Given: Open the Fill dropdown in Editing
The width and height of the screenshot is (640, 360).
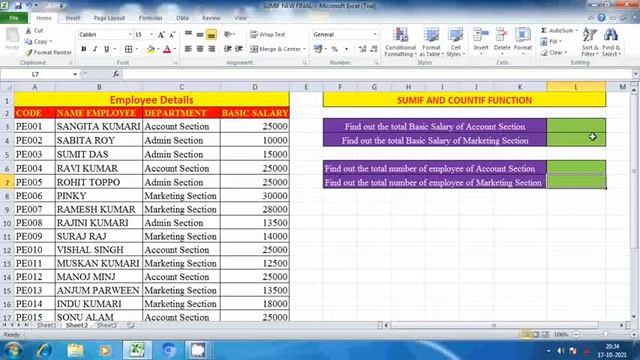Looking at the screenshot, I should tap(551, 42).
